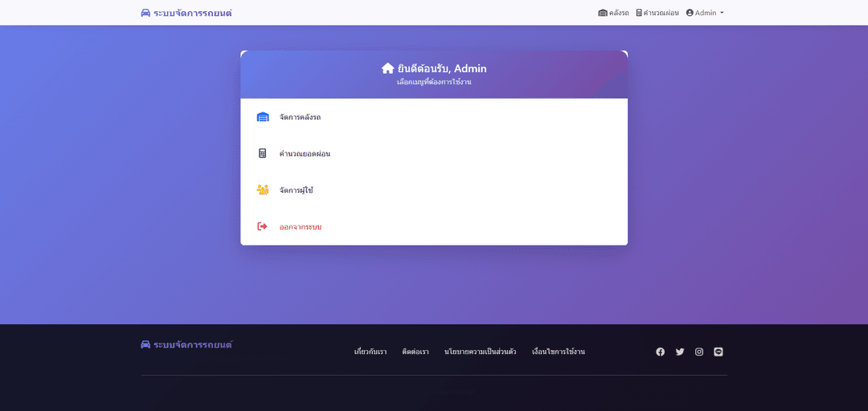Click the red logout icon
Image resolution: width=868 pixels, height=411 pixels.
[262, 226]
